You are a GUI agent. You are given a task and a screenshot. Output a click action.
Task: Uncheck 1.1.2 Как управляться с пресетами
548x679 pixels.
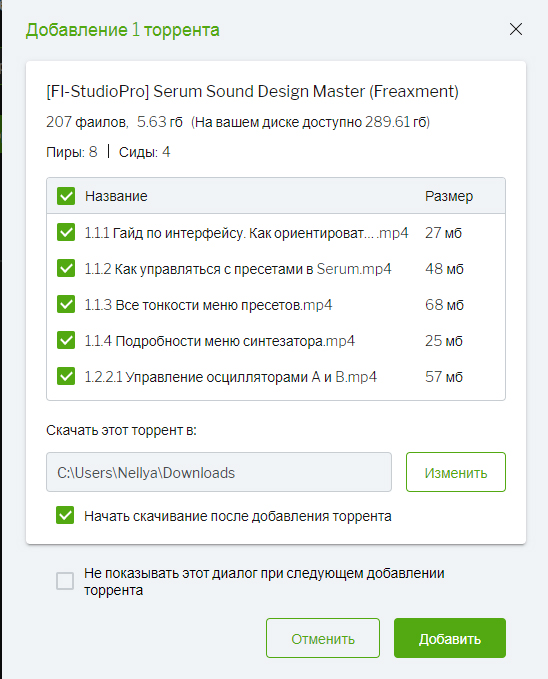pos(66,268)
